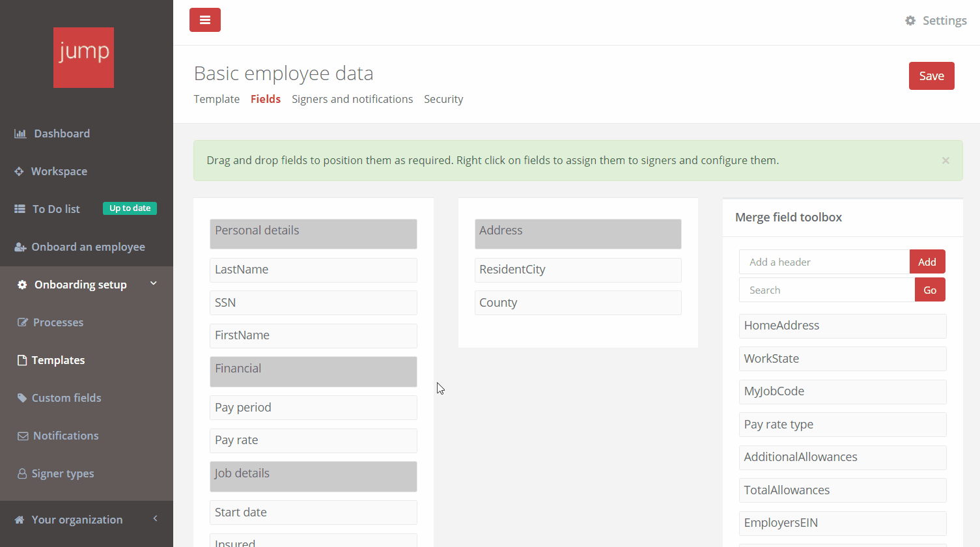
Task: Click the Onboarding setup gear icon
Action: click(22, 285)
